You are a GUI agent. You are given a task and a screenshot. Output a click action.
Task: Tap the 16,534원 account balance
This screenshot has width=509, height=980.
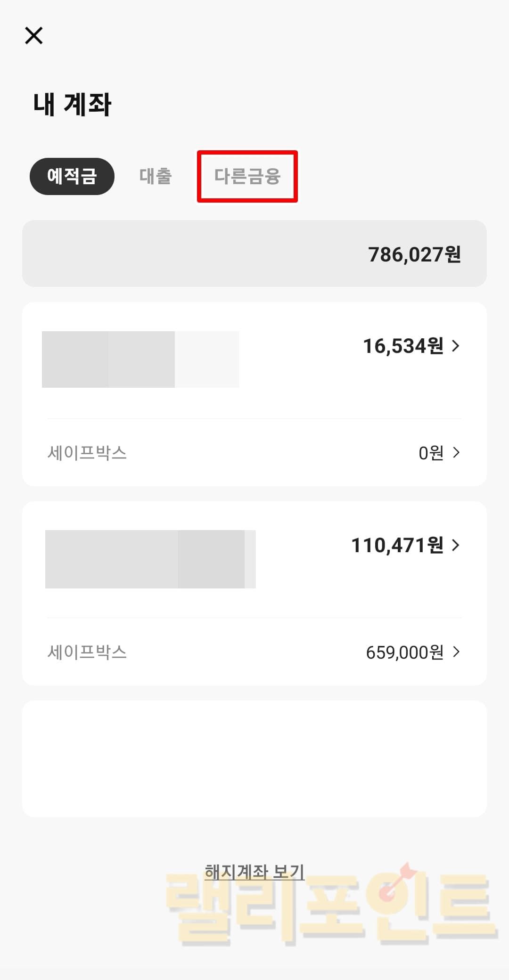point(403,346)
